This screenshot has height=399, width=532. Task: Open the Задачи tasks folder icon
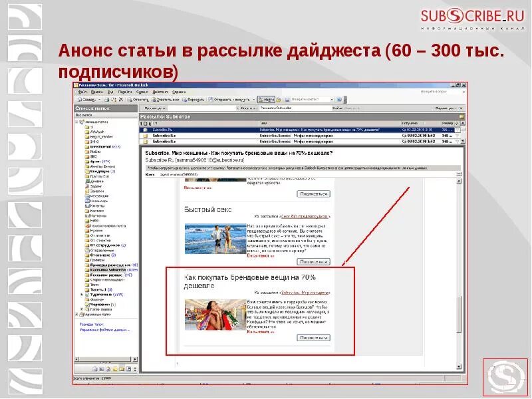(x=87, y=186)
